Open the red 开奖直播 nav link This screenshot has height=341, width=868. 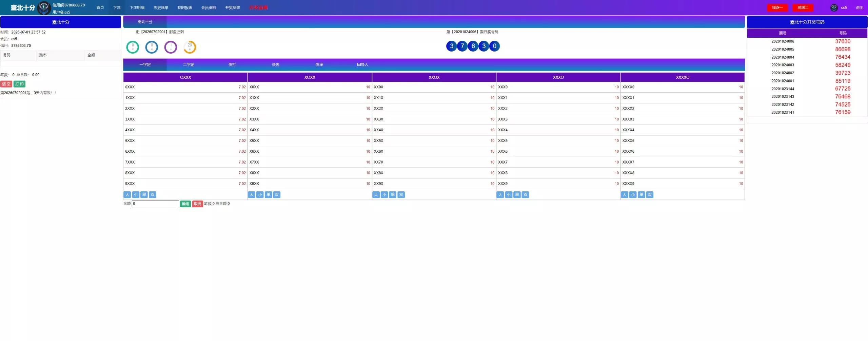pos(258,7)
